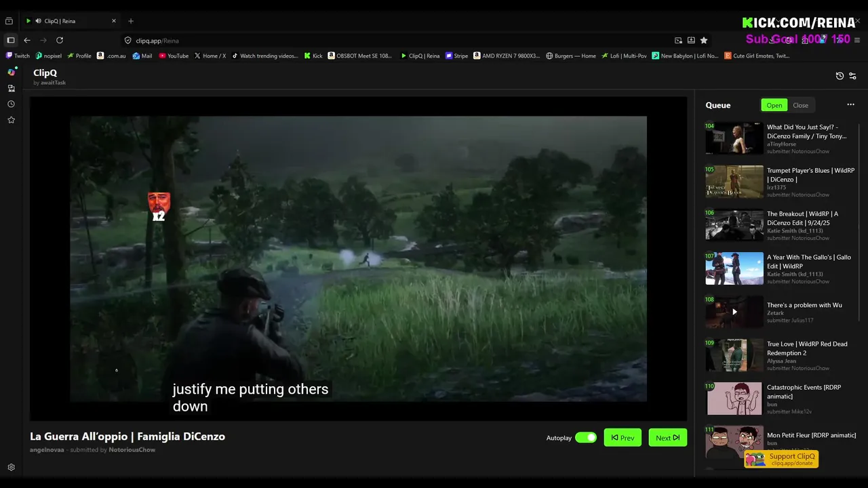Open the sidebar Bookmarks star icon
This screenshot has width=868, height=488.
point(11,120)
